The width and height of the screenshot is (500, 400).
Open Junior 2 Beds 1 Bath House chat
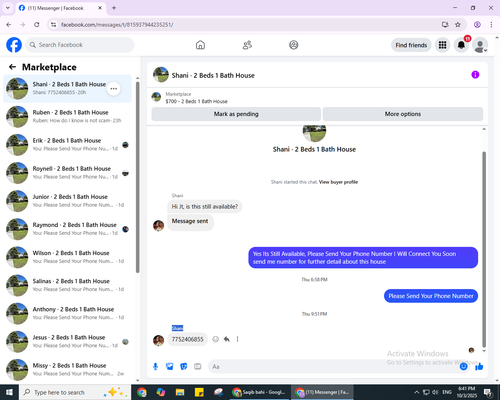click(67, 201)
